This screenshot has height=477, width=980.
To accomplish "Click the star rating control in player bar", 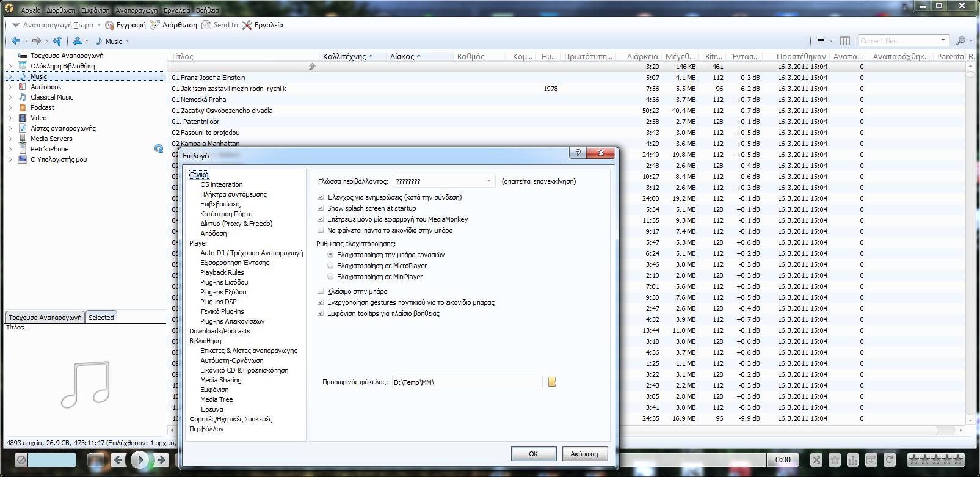I will (935, 460).
